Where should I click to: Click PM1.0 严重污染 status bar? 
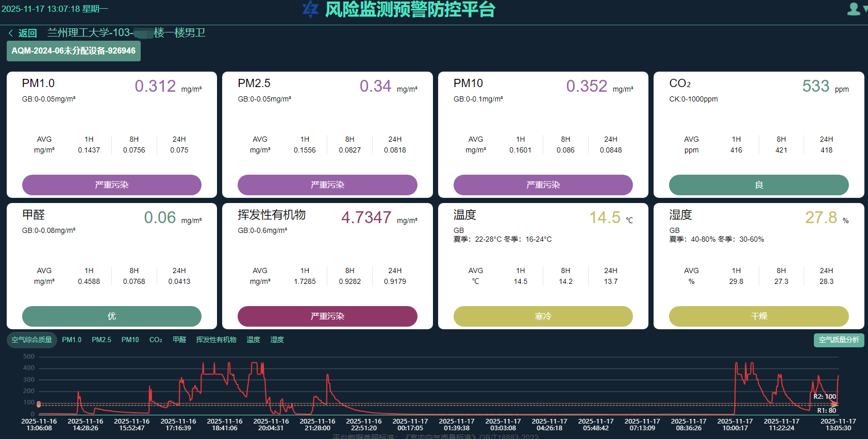tap(111, 185)
